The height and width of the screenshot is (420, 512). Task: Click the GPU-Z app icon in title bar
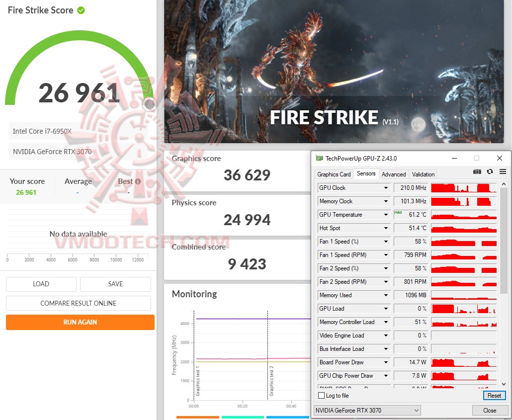pyautogui.click(x=319, y=159)
